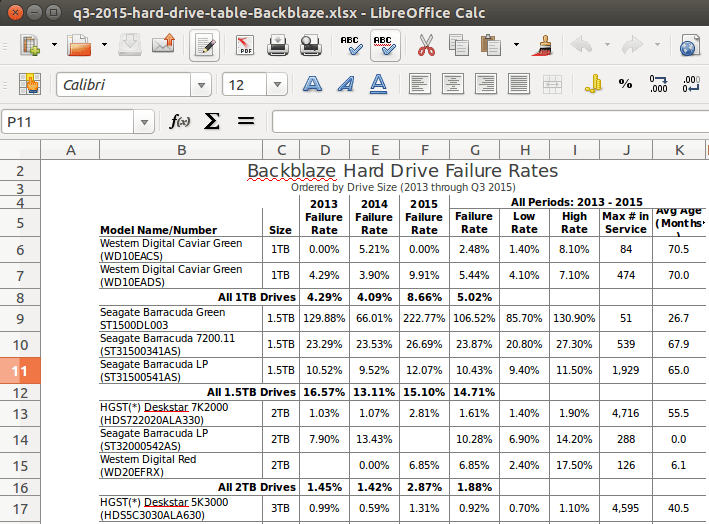Expand the Paste options dropdown arrow

point(516,44)
